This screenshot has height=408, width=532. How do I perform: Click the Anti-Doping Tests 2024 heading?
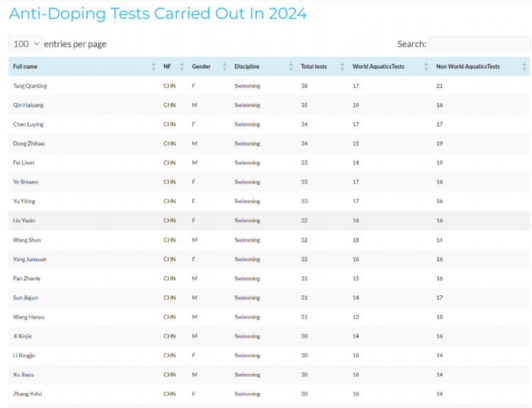coord(157,13)
